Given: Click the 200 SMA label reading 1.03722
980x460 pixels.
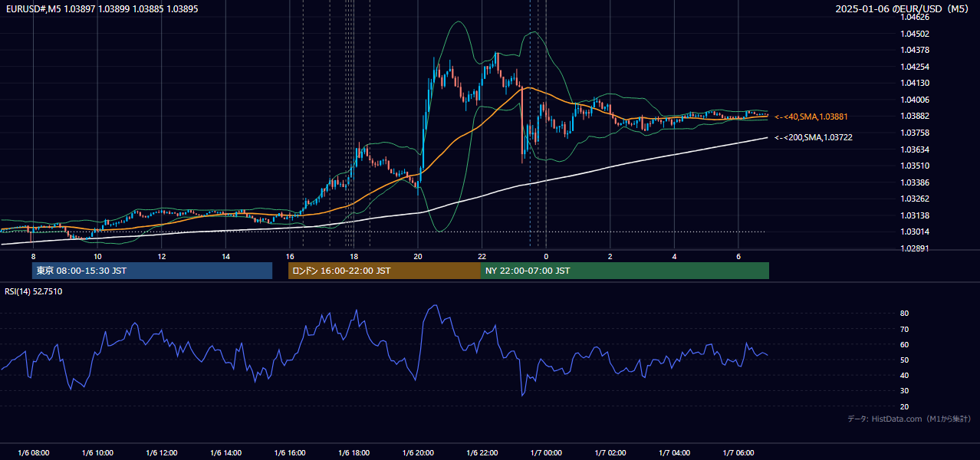Looking at the screenshot, I should tap(813, 137).
